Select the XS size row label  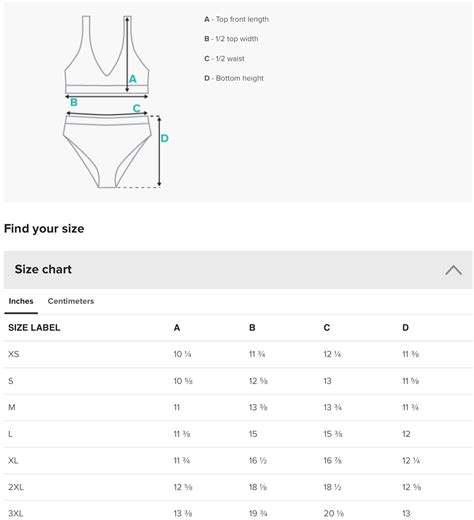[x=14, y=354]
